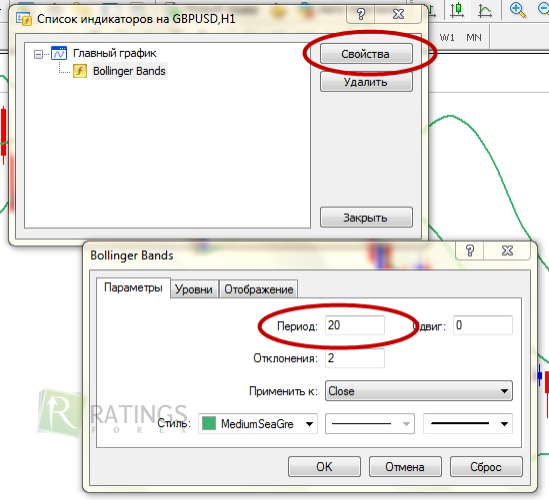Open help in the indicator list dialog

click(361, 14)
